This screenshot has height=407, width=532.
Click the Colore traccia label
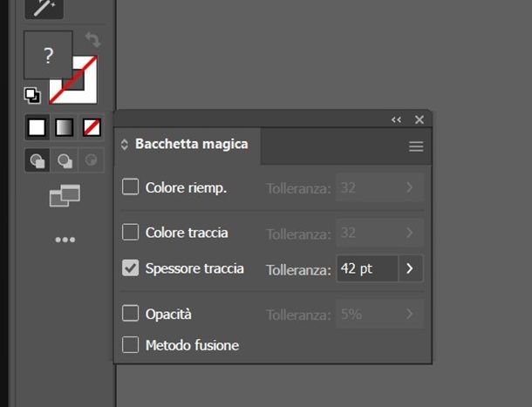(187, 233)
